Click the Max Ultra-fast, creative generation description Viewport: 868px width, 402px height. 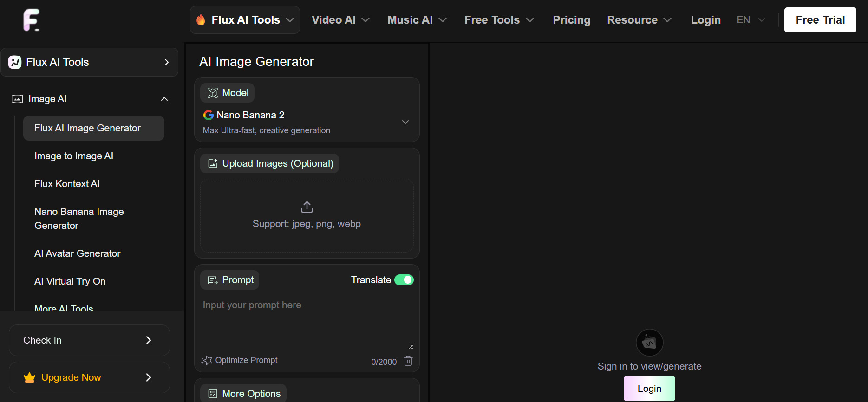pyautogui.click(x=267, y=130)
